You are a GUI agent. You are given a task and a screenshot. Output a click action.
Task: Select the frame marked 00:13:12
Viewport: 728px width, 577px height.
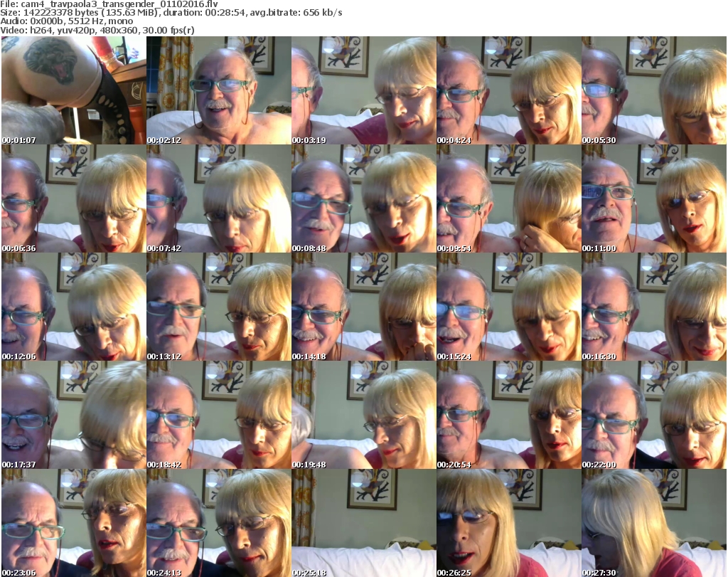(219, 307)
